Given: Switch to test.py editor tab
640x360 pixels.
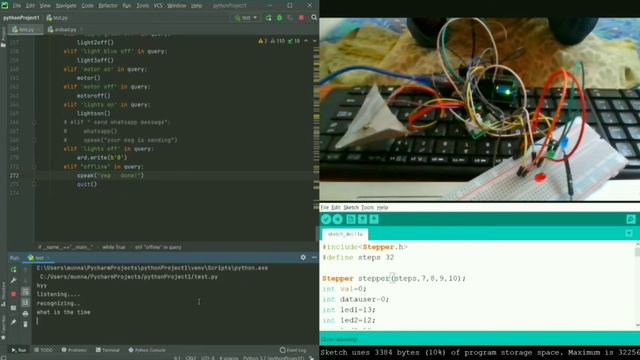Looking at the screenshot, I should click(25, 29).
